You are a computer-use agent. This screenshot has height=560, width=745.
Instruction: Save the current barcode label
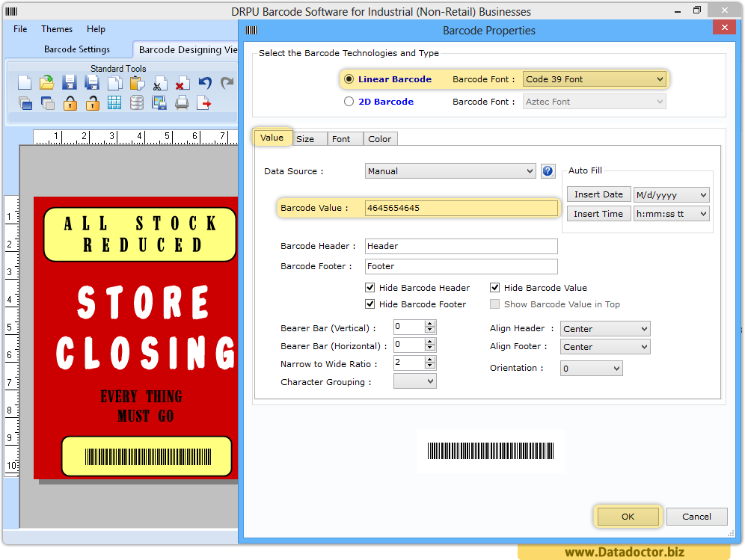(x=70, y=83)
